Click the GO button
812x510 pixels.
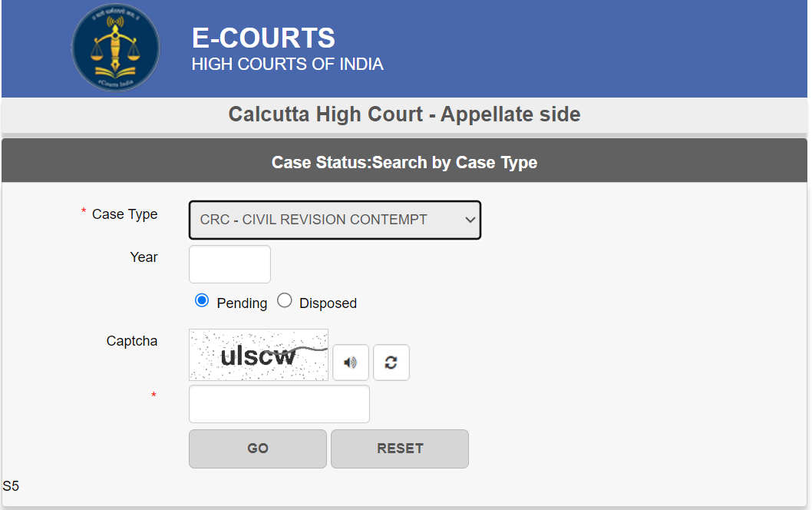click(x=258, y=449)
